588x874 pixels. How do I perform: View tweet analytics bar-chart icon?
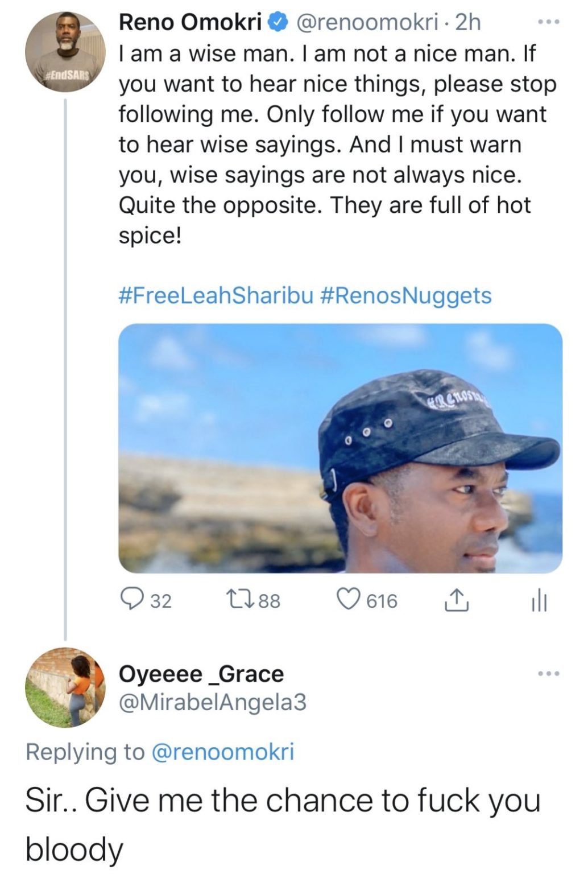click(x=539, y=601)
